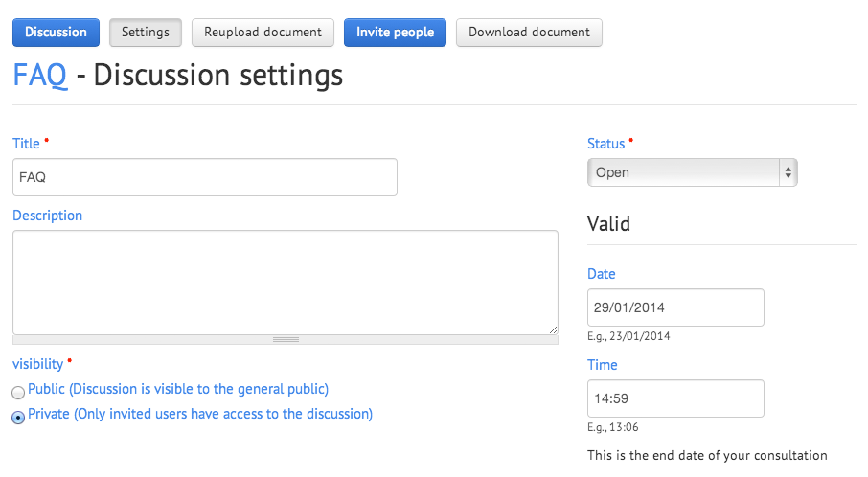Image resolution: width=868 pixels, height=477 pixels.
Task: Click the Reupload document button
Action: [x=263, y=33]
